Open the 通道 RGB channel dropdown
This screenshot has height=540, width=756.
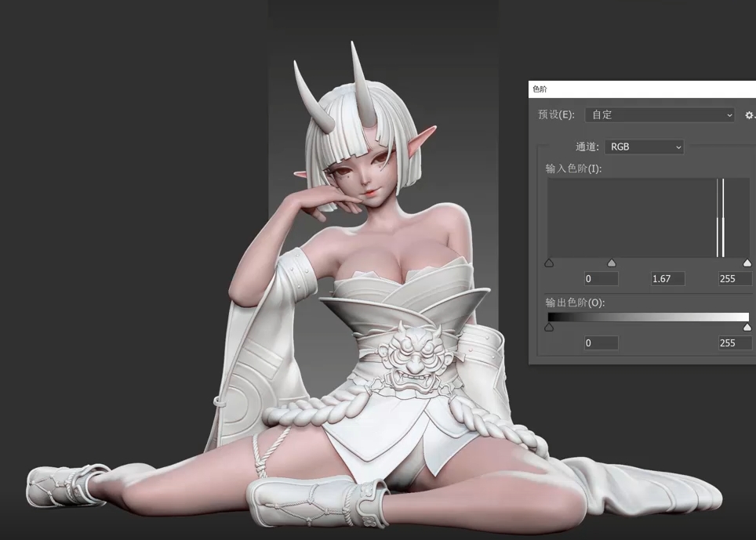[x=644, y=147]
